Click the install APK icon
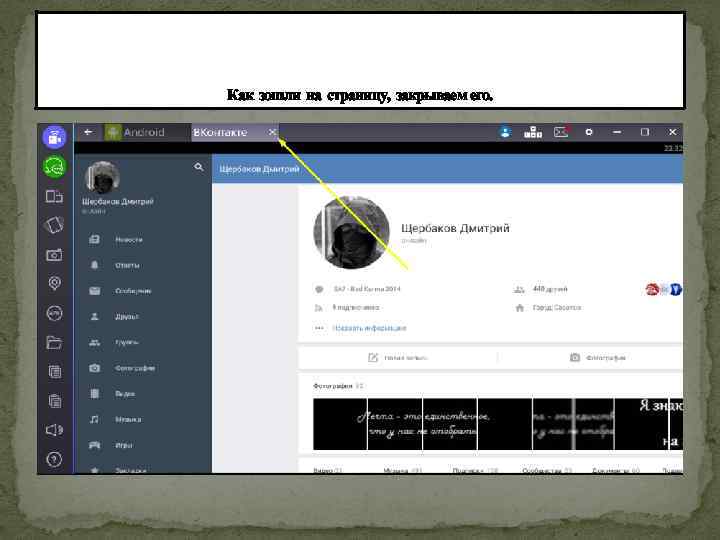The width and height of the screenshot is (720, 540). (x=55, y=313)
